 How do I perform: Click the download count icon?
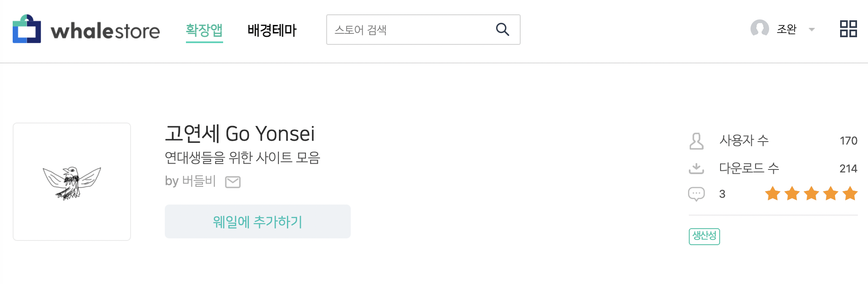[696, 169]
